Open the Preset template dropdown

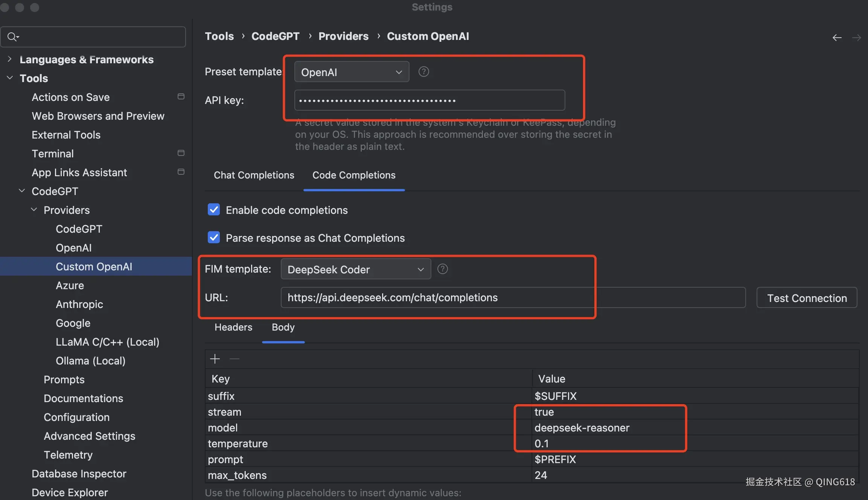pyautogui.click(x=352, y=72)
